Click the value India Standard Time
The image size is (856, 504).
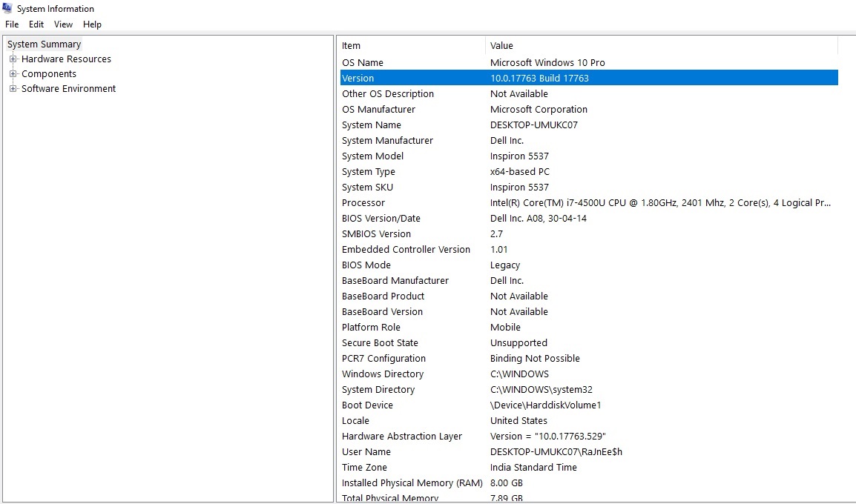(533, 467)
